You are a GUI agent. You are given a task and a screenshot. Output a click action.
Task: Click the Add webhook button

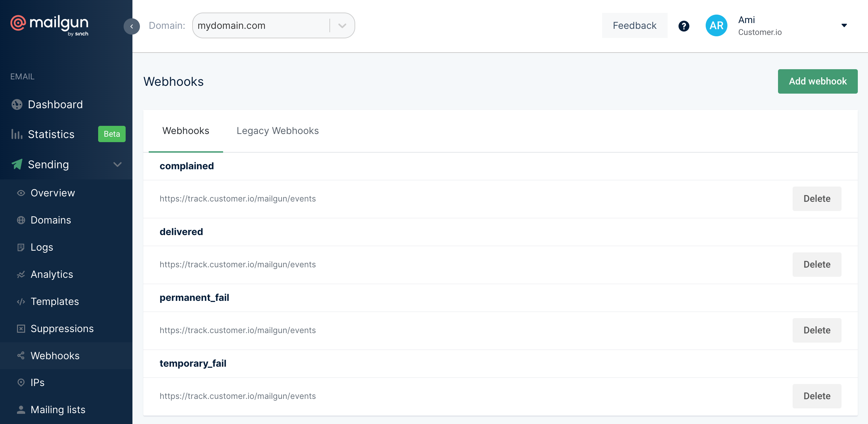[818, 81]
